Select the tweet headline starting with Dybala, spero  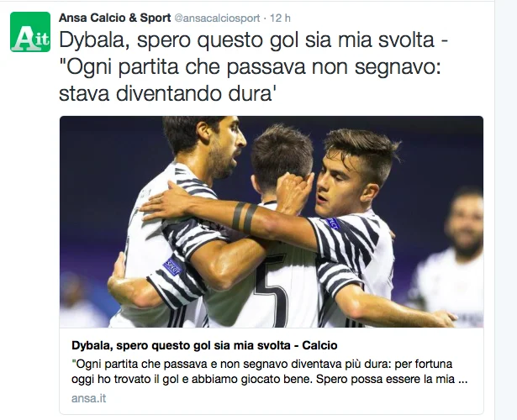(x=254, y=40)
